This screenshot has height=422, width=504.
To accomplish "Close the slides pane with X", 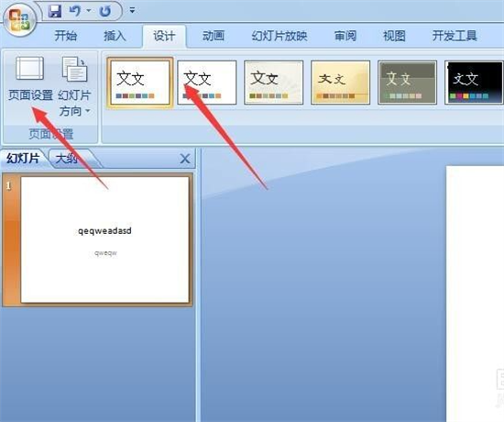I will (185, 159).
